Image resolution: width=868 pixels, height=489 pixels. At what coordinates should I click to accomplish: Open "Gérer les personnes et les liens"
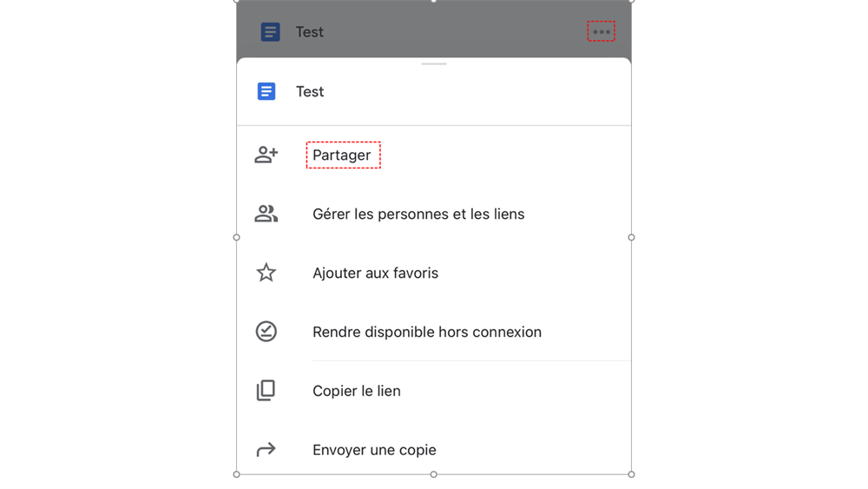[x=418, y=214]
